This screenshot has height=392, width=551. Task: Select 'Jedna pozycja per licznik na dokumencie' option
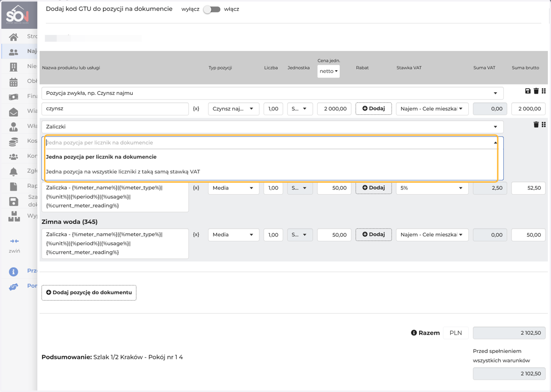[x=271, y=157]
